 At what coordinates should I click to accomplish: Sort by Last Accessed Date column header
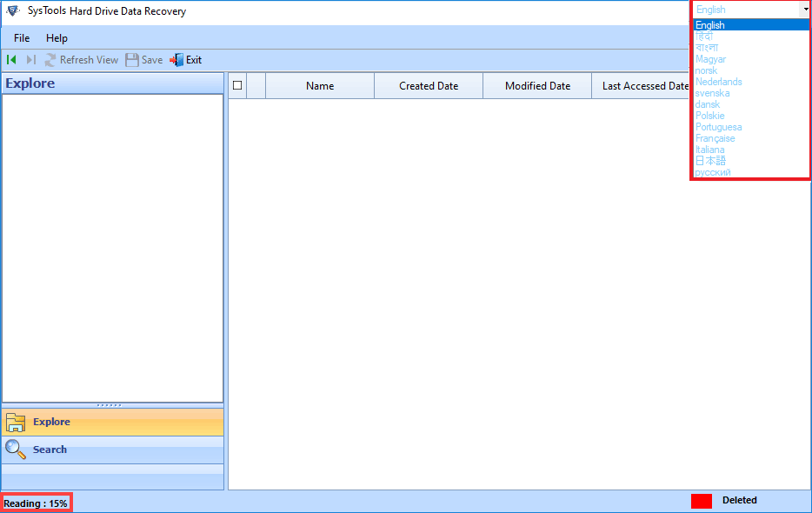[641, 86]
